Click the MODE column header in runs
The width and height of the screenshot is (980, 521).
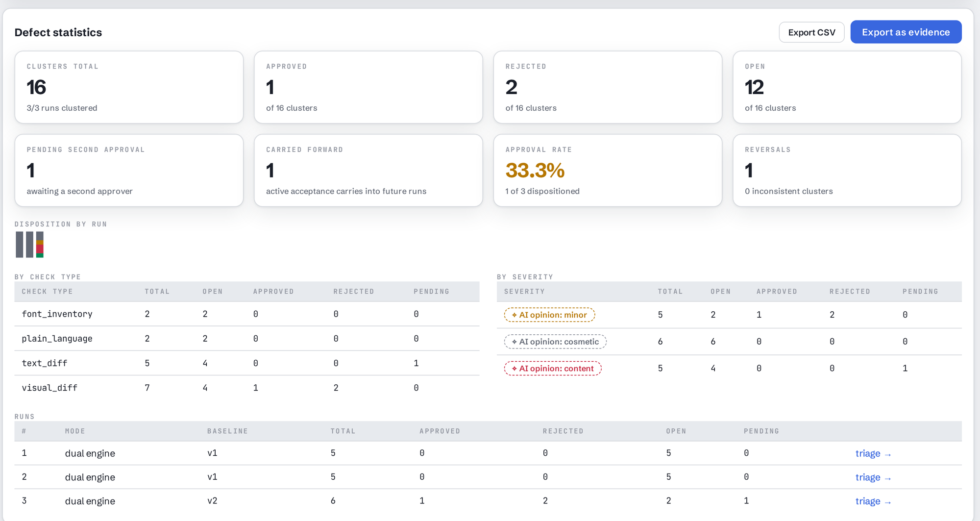pos(75,431)
